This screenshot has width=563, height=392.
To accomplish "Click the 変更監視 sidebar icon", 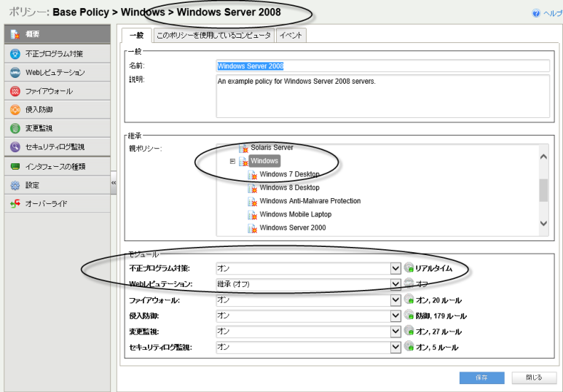I will click(15, 128).
